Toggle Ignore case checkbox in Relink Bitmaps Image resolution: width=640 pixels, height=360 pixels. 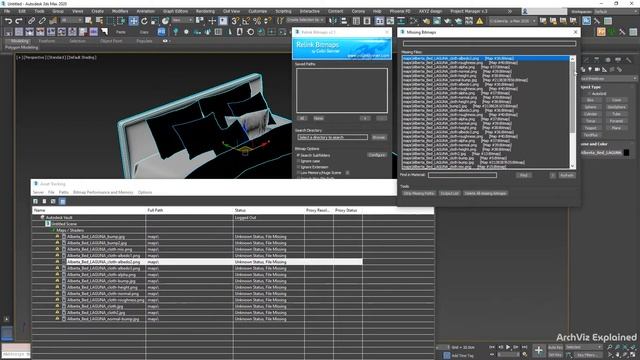click(298, 161)
